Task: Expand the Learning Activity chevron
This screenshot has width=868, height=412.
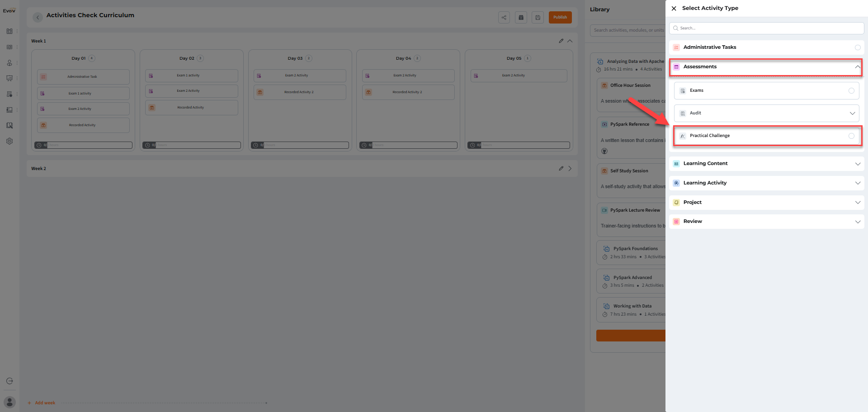Action: pyautogui.click(x=858, y=183)
